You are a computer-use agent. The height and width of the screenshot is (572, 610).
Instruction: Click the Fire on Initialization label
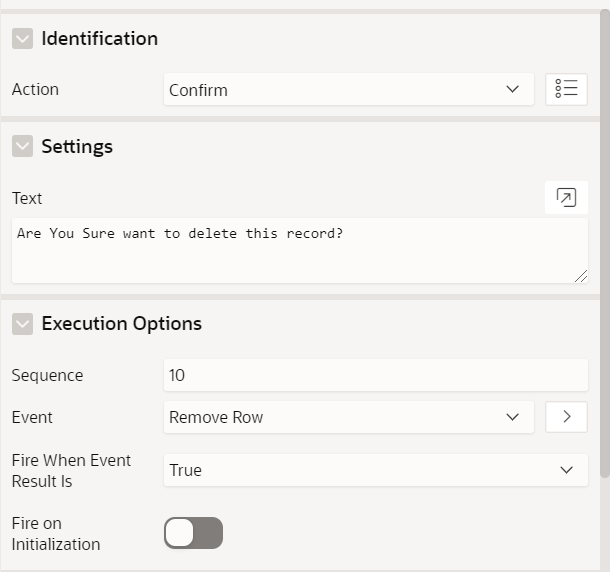point(56,534)
